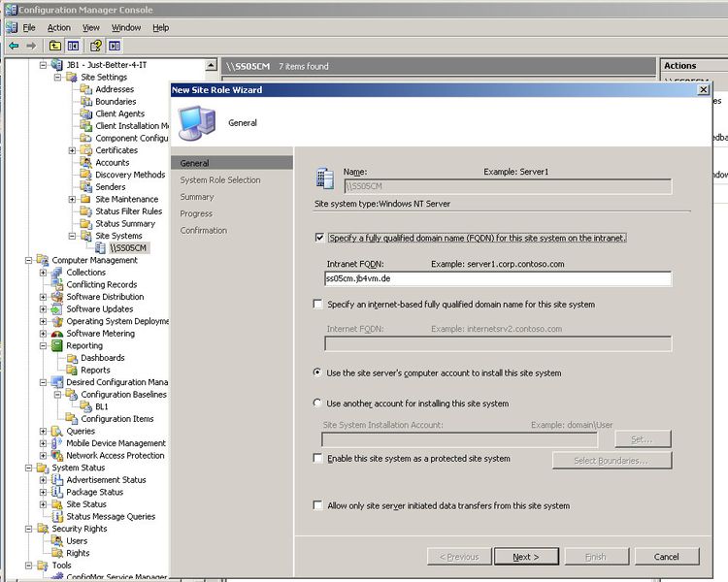Screen dimensions: 728x582
Task: Check Enable this site system as protected
Action: (x=319, y=459)
